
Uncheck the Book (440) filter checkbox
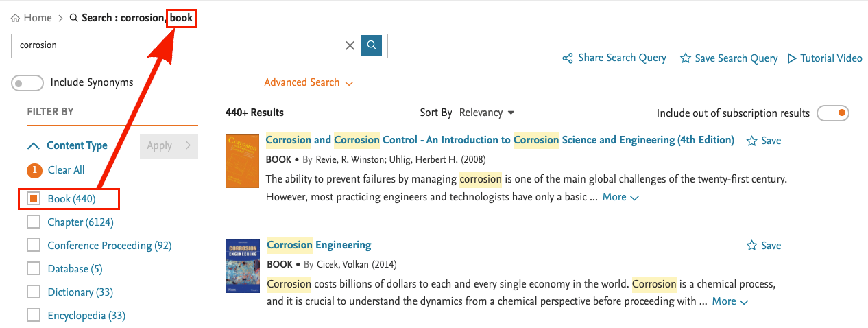34,199
